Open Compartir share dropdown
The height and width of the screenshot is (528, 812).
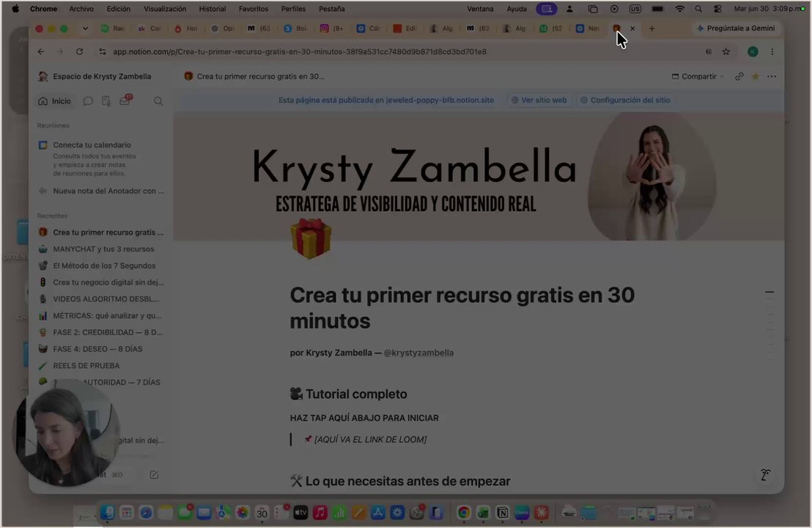point(698,76)
